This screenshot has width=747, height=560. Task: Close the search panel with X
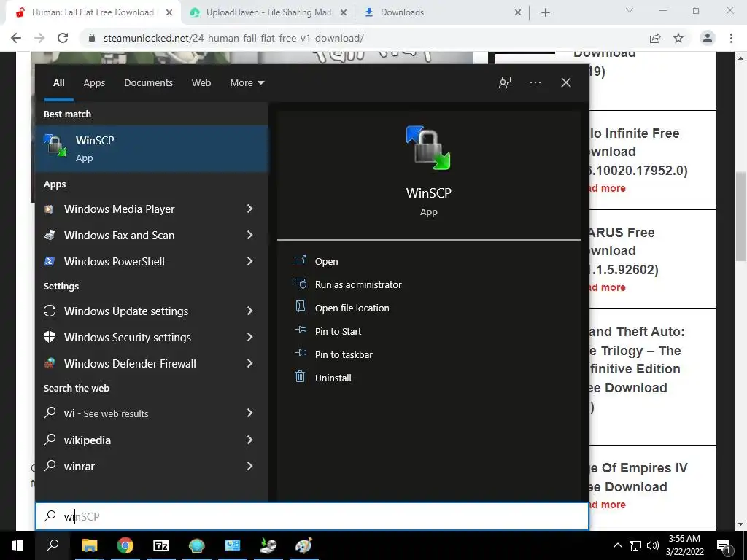(x=566, y=82)
